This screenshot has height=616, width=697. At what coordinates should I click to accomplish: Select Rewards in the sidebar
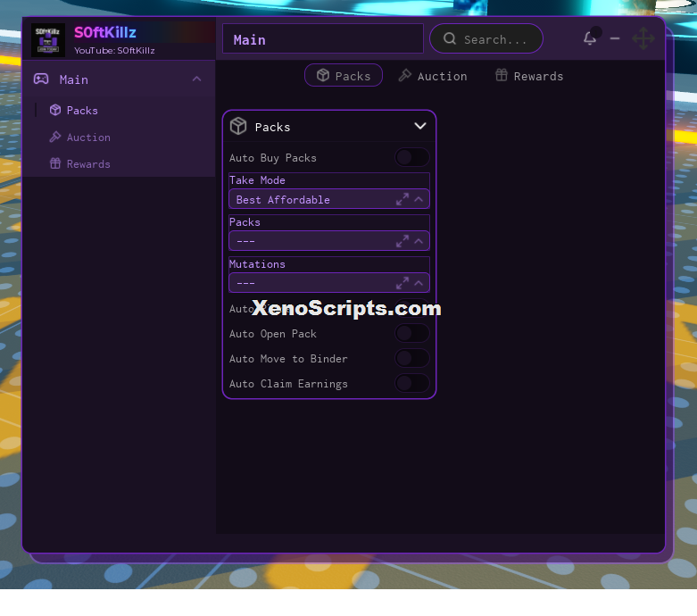[x=118, y=163]
